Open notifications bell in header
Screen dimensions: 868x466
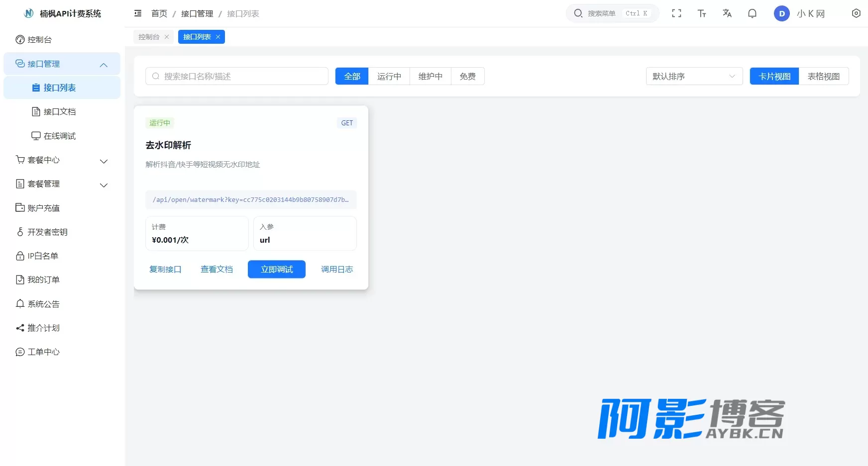tap(752, 13)
